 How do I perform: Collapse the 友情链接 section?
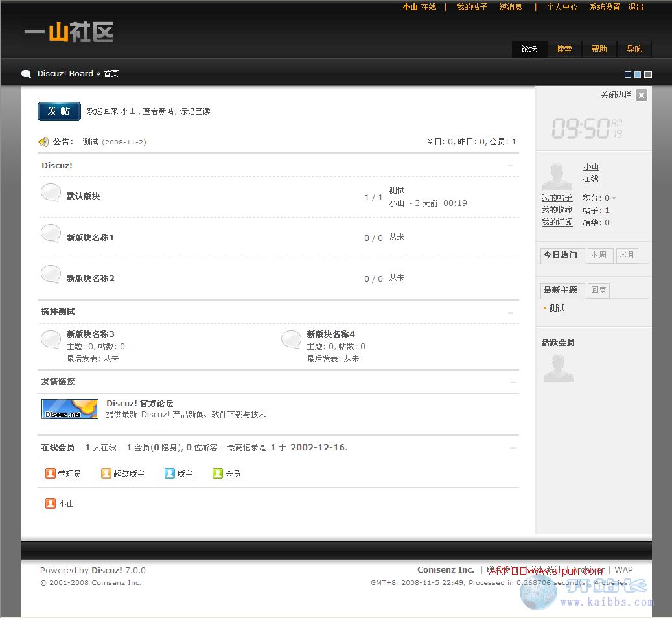(x=513, y=382)
